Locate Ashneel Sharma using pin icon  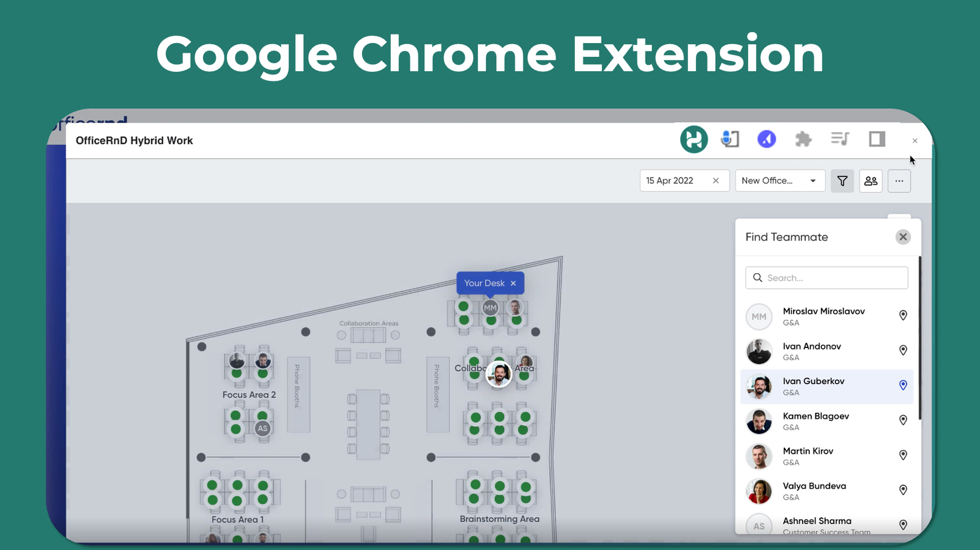903,525
